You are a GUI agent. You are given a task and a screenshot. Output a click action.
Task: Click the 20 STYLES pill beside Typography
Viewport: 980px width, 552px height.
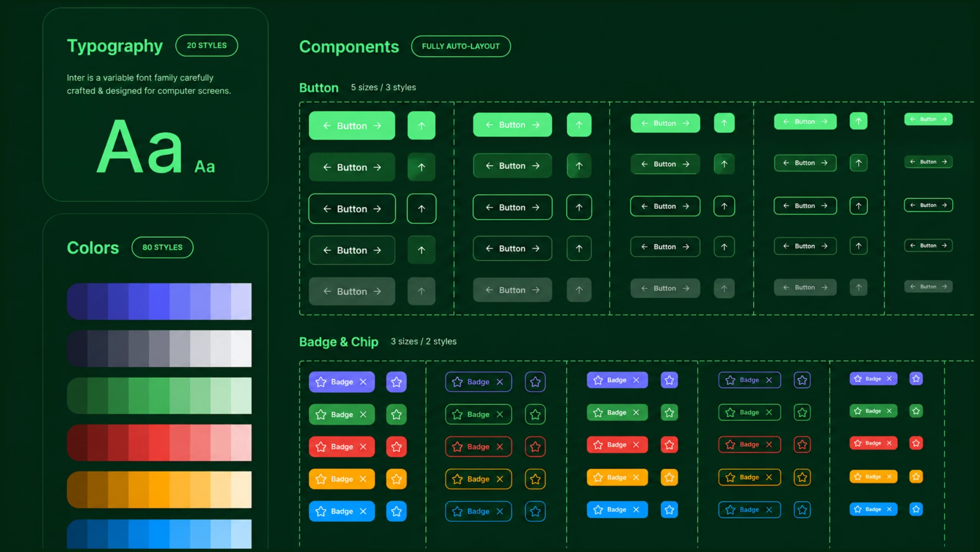207,45
